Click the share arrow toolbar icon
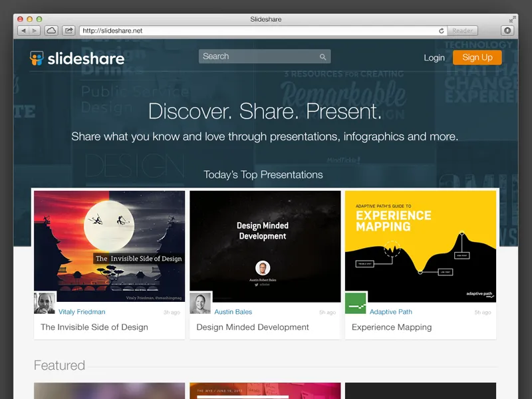Image resolution: width=532 pixels, height=399 pixels. 68,31
